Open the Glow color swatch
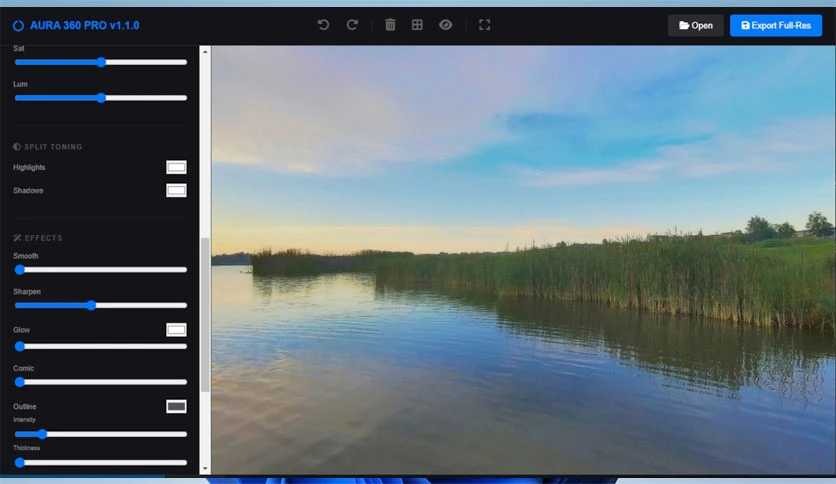Image resolution: width=836 pixels, height=484 pixels. coord(176,330)
